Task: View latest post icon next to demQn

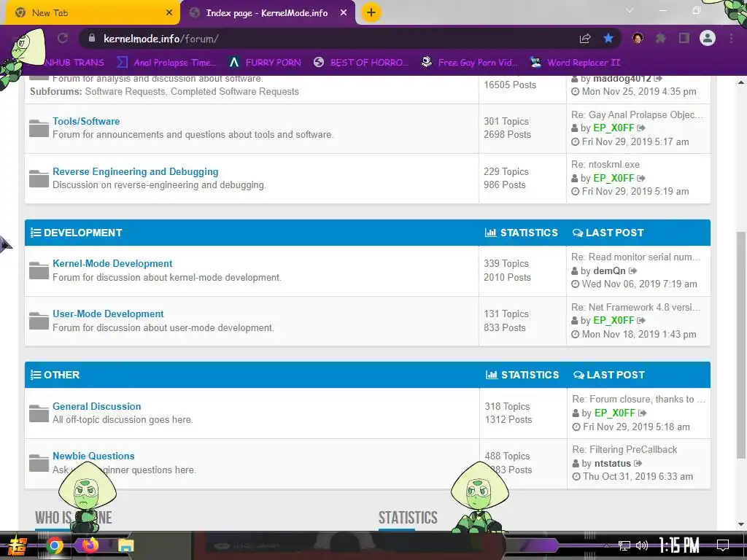Action: [632, 271]
